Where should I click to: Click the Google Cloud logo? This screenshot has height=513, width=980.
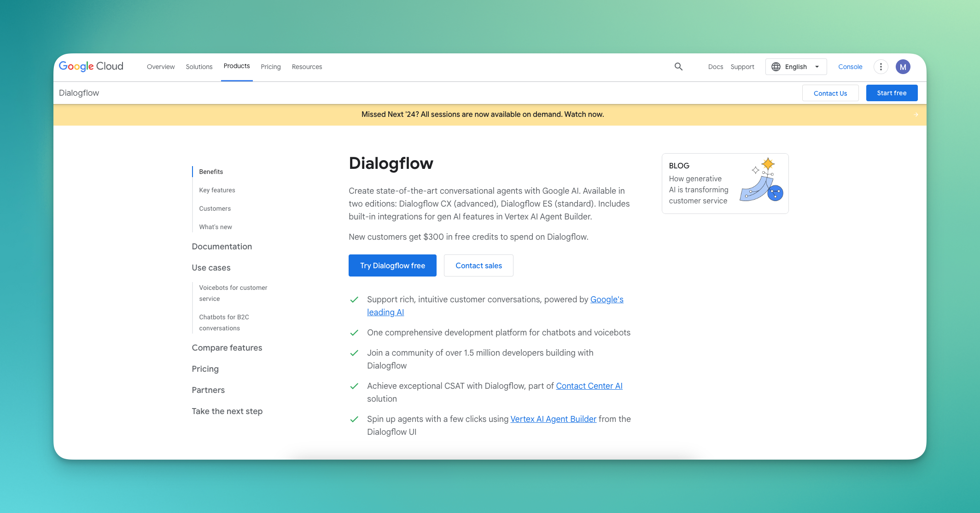click(x=91, y=66)
